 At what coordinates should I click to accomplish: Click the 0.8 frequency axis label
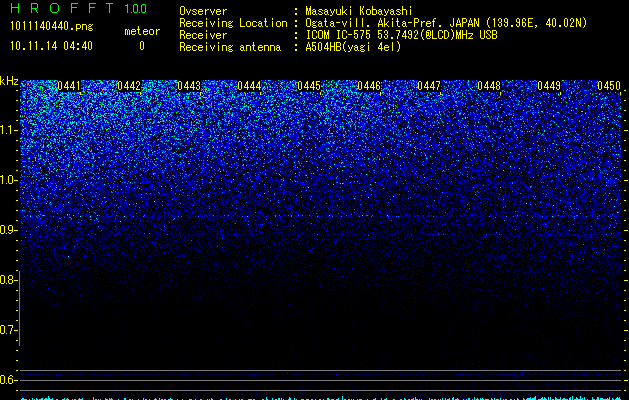coord(9,280)
